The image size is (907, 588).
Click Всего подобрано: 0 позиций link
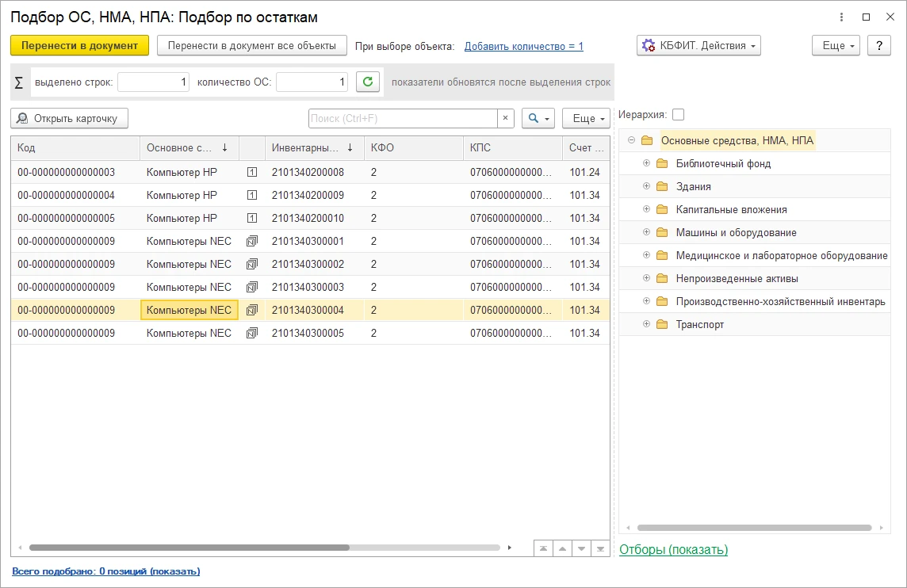(x=106, y=571)
